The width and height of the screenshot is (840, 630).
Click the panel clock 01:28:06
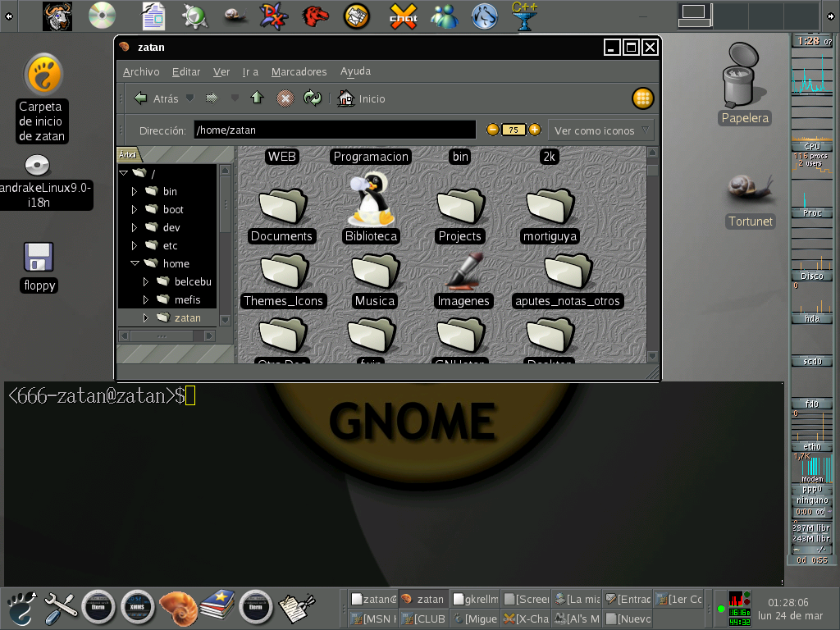pos(788,602)
